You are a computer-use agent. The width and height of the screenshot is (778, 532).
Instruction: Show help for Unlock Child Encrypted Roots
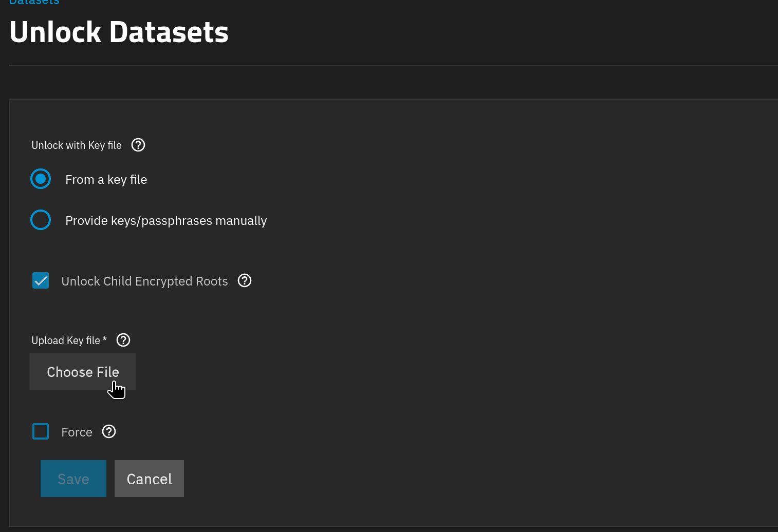(x=245, y=281)
